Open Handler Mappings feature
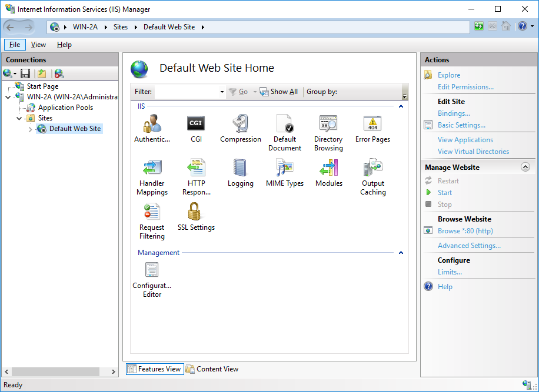 [152, 169]
